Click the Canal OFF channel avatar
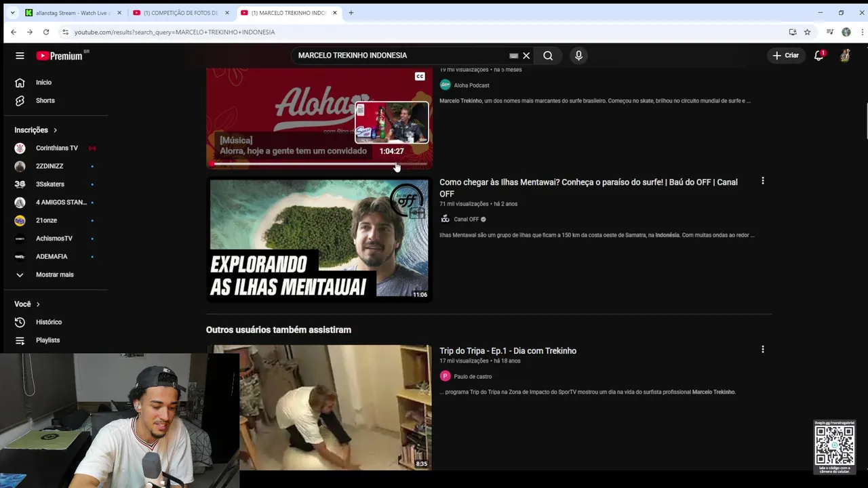The width and height of the screenshot is (868, 488). pos(445,219)
